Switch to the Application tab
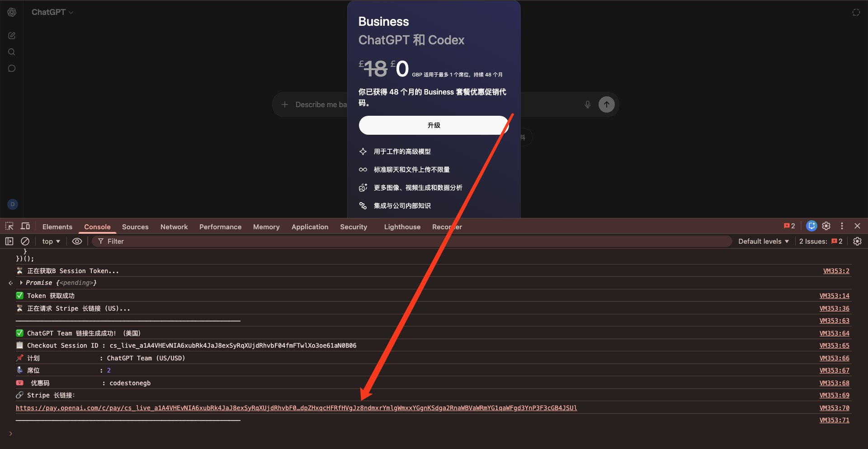 310,227
